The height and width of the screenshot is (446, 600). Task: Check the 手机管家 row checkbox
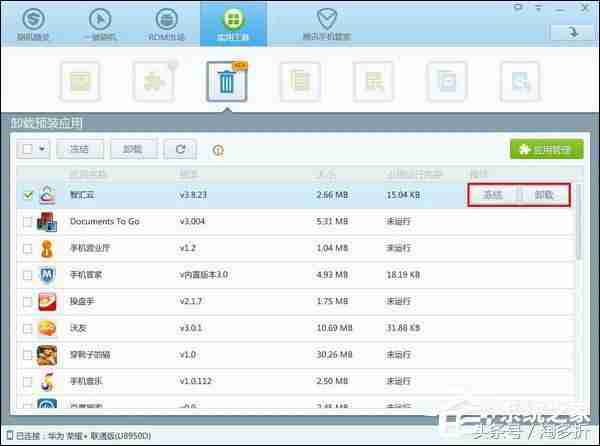point(28,275)
